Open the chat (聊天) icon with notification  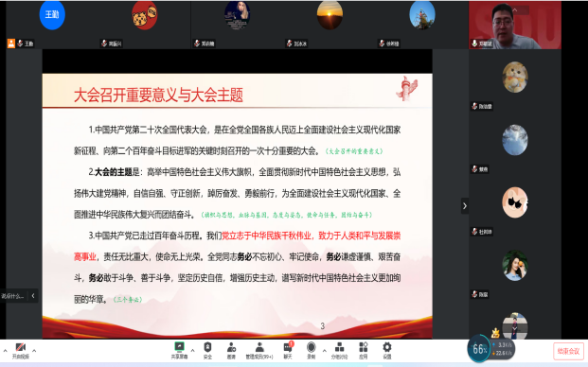point(288,351)
